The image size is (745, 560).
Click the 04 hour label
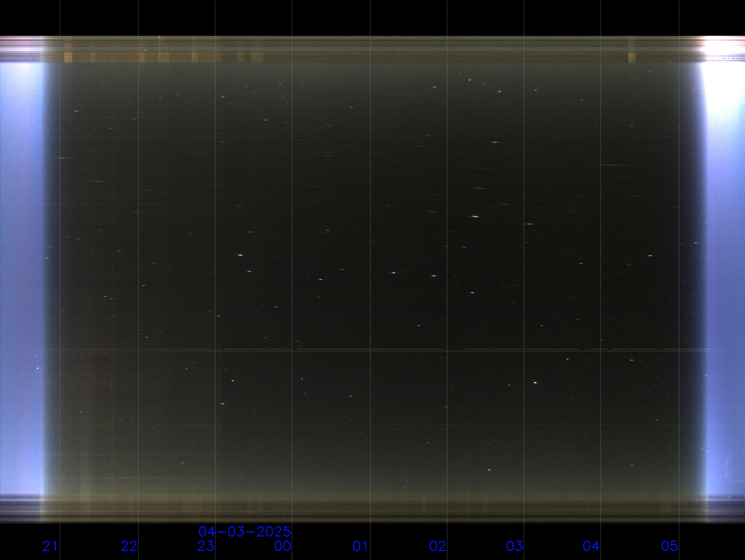pyautogui.click(x=591, y=546)
